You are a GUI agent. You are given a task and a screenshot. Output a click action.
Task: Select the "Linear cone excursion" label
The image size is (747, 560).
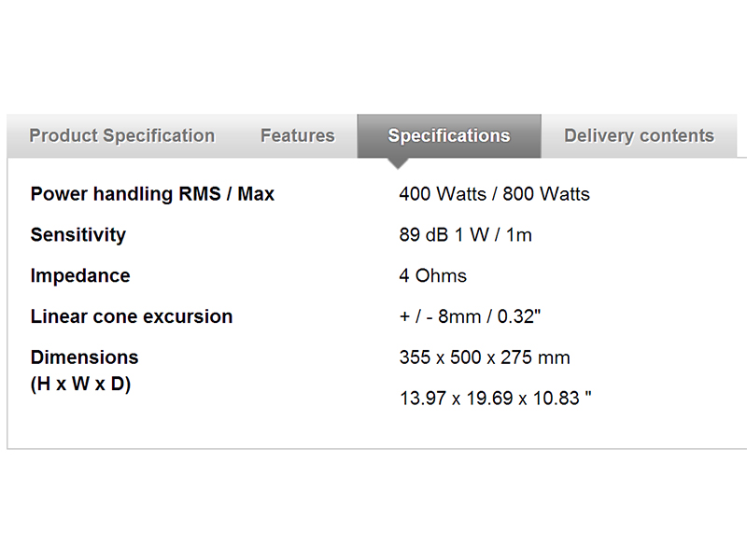(x=132, y=316)
